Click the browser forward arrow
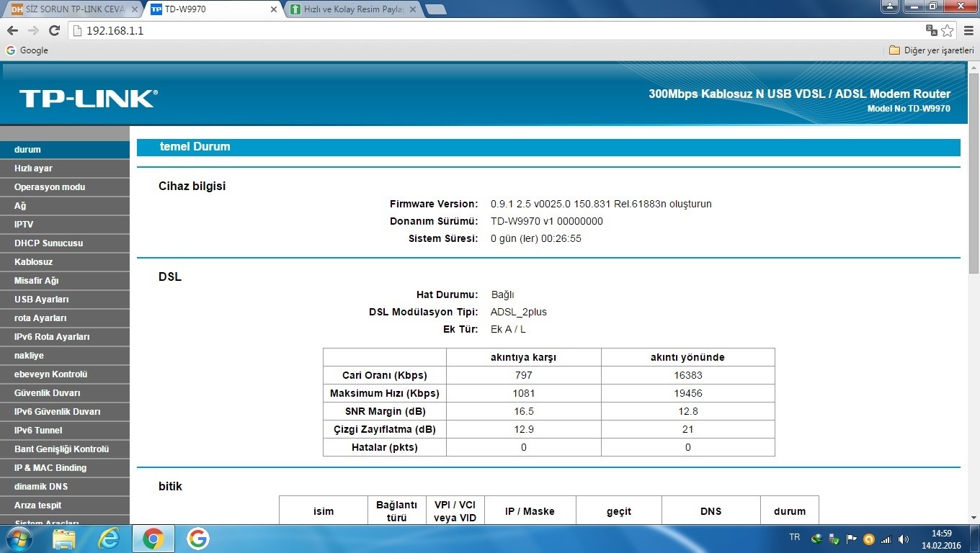Screen dimensions: 980x553 pos(33,30)
